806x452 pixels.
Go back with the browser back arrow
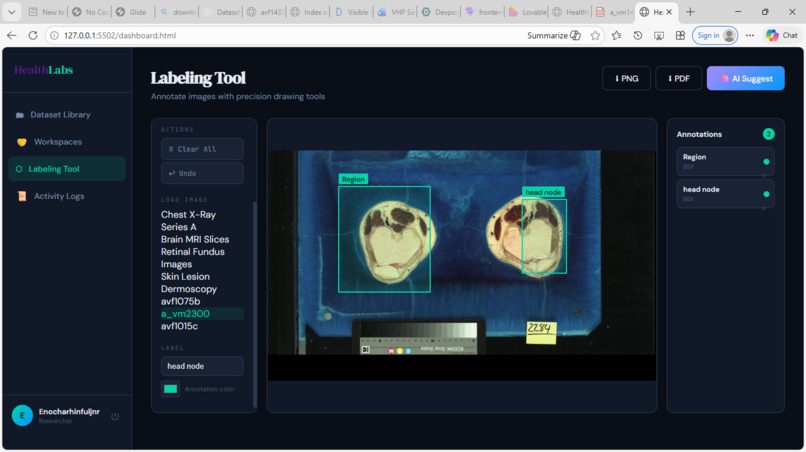(12, 35)
